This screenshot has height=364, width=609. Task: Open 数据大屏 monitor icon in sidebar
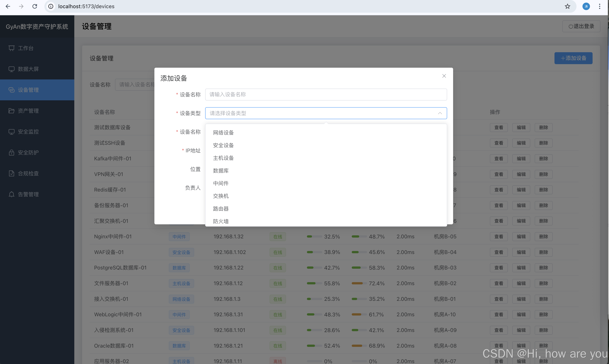pos(12,69)
